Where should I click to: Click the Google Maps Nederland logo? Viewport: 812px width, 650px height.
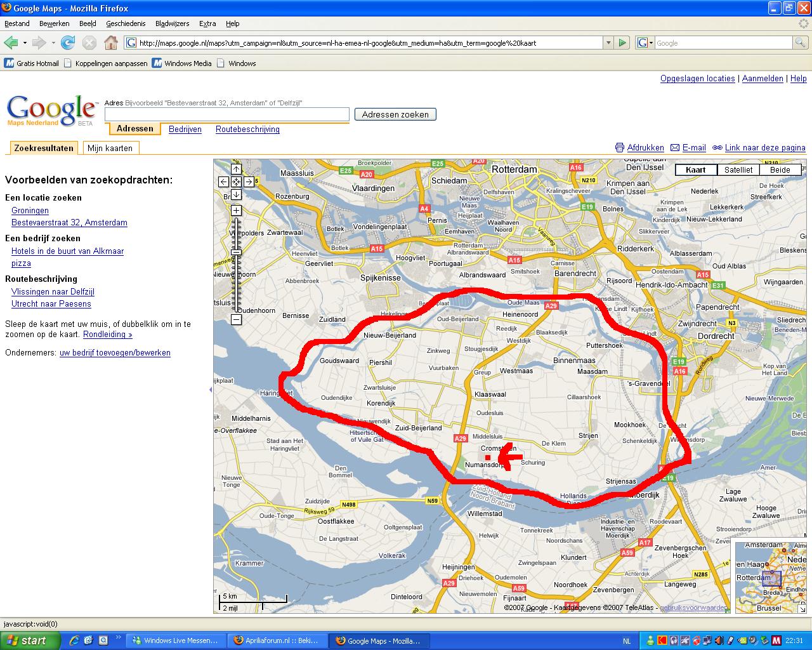click(x=51, y=110)
